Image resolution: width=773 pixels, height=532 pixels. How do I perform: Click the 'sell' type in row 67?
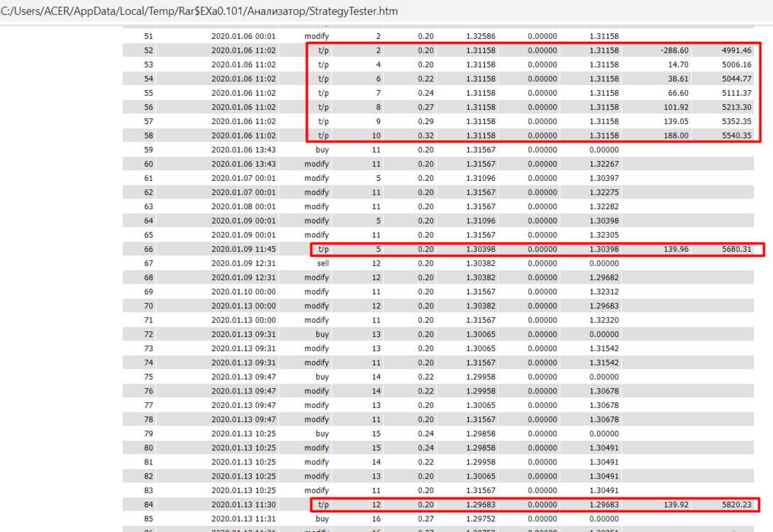(x=323, y=263)
